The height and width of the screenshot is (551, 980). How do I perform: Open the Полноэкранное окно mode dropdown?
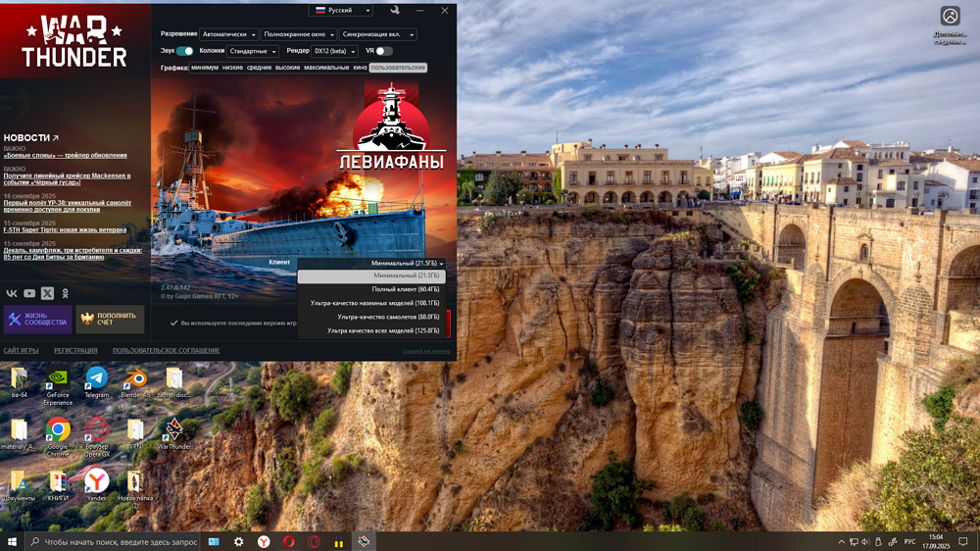click(299, 34)
